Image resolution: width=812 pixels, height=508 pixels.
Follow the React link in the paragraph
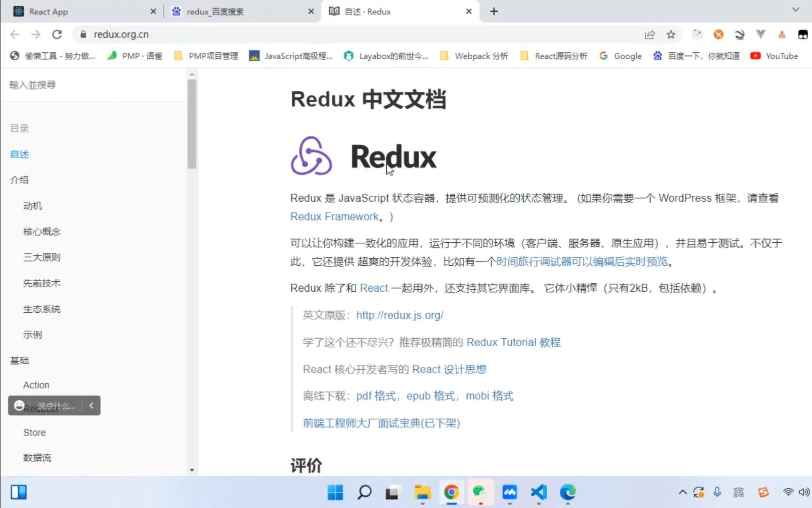tap(374, 288)
